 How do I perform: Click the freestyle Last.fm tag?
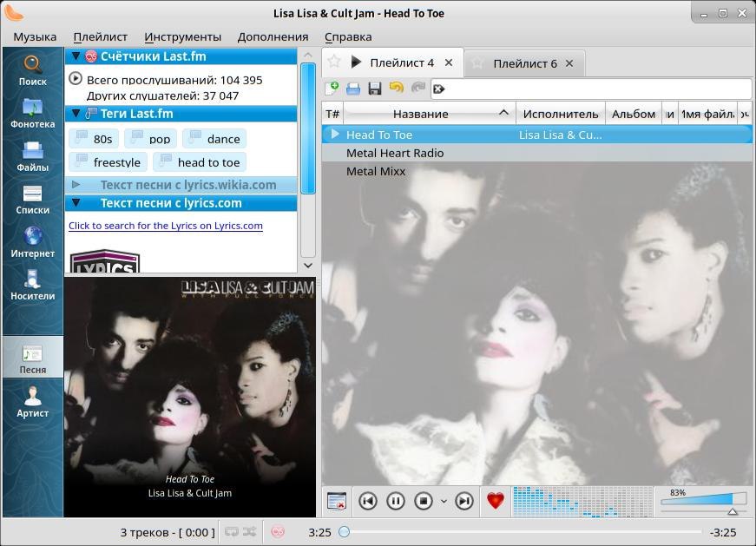[x=108, y=162]
